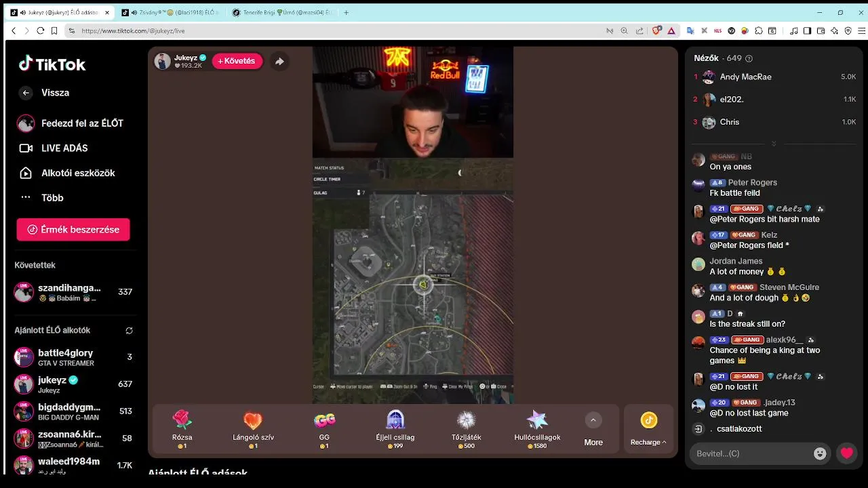
Task: Send a heart like
Action: [847, 453]
